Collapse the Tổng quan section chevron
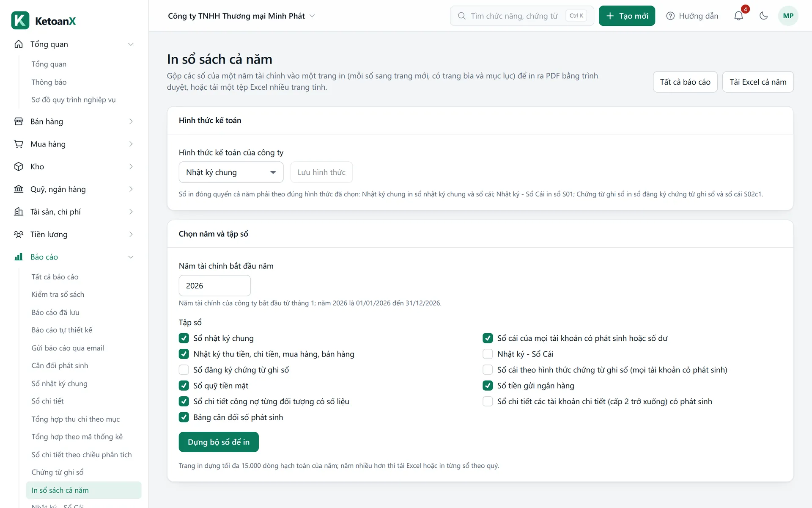 click(x=131, y=44)
